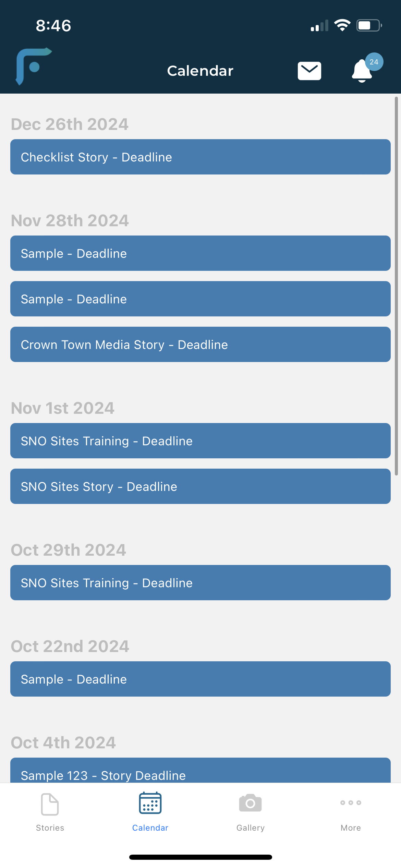Open SNO Sites Training deadline on Nov 1st
401x868 pixels.
coord(200,441)
